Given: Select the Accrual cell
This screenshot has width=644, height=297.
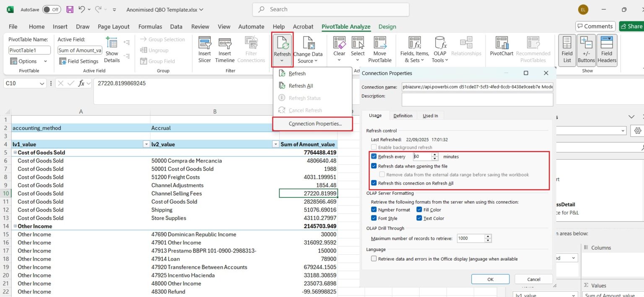Looking at the screenshot, I should tap(215, 128).
